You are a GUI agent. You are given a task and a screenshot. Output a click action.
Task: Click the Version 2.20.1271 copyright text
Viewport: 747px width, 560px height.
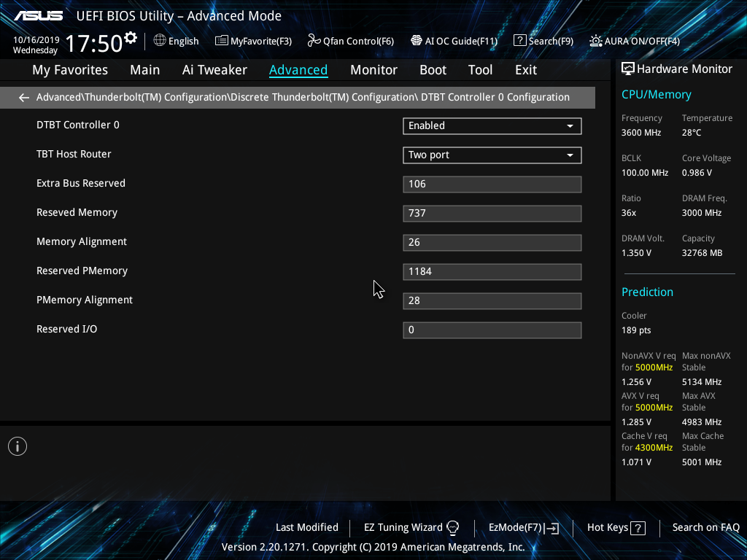(x=373, y=547)
